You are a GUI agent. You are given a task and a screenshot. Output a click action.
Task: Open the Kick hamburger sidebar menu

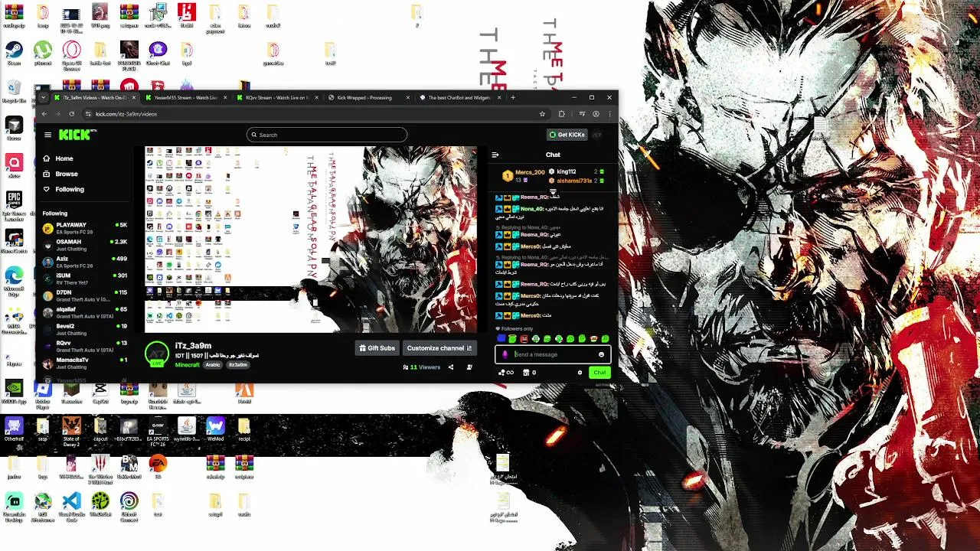47,135
